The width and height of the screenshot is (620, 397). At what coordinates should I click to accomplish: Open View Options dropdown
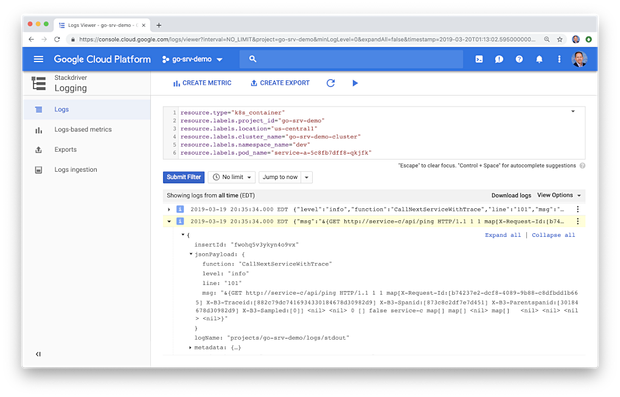tap(559, 195)
